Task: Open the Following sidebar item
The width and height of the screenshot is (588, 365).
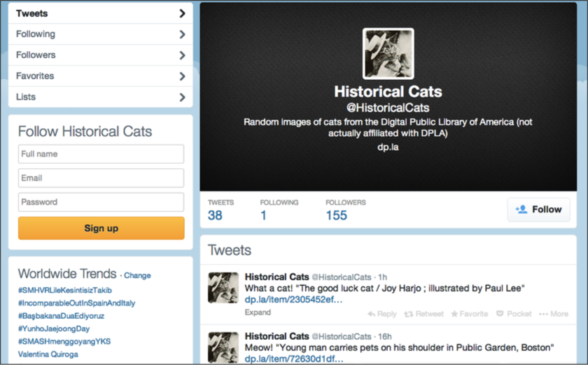Action: [101, 34]
